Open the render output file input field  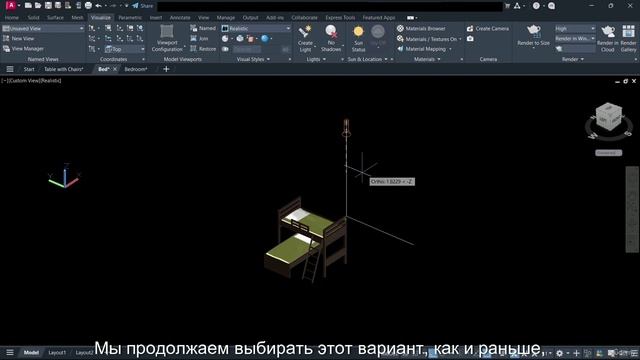[579, 49]
